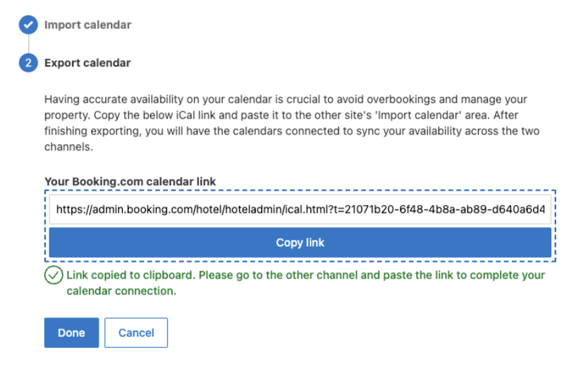Select the Export calendar step heading
The height and width of the screenshot is (377, 588).
pos(87,62)
